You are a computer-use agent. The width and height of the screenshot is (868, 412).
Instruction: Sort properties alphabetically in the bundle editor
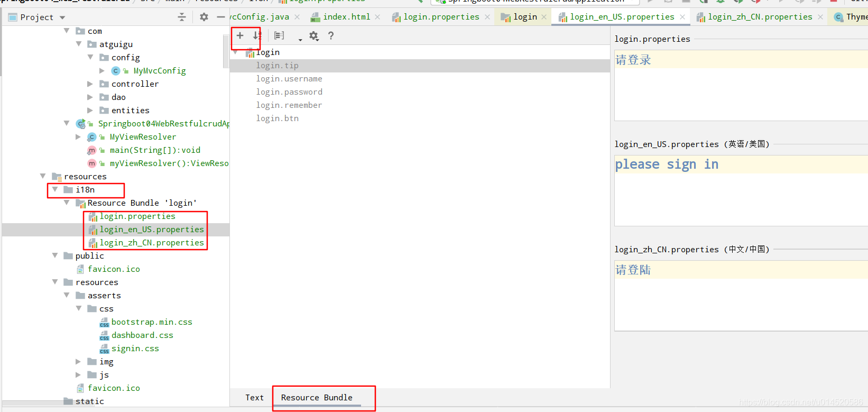(x=257, y=35)
